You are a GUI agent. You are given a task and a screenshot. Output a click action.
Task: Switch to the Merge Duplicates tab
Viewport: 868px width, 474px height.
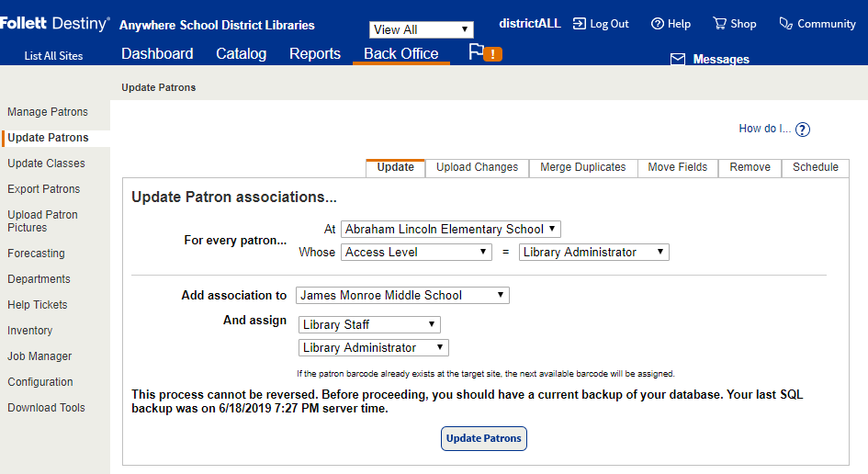582,167
